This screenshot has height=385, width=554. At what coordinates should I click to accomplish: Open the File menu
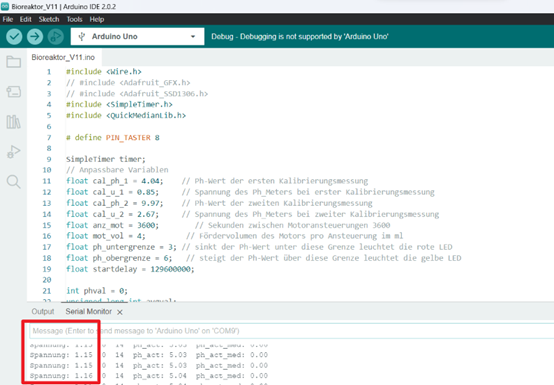(8, 19)
